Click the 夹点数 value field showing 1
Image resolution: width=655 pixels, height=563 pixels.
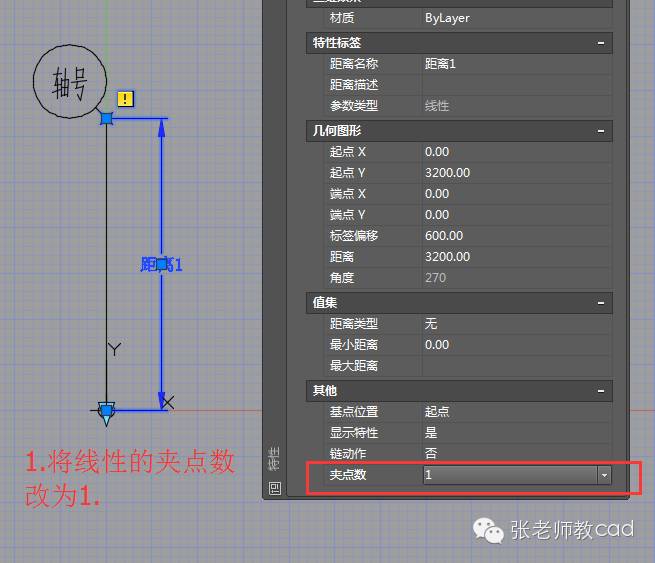pos(510,475)
